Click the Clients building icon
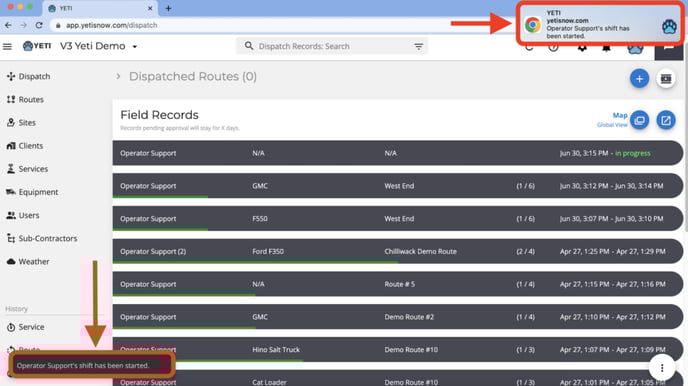 [x=11, y=146]
